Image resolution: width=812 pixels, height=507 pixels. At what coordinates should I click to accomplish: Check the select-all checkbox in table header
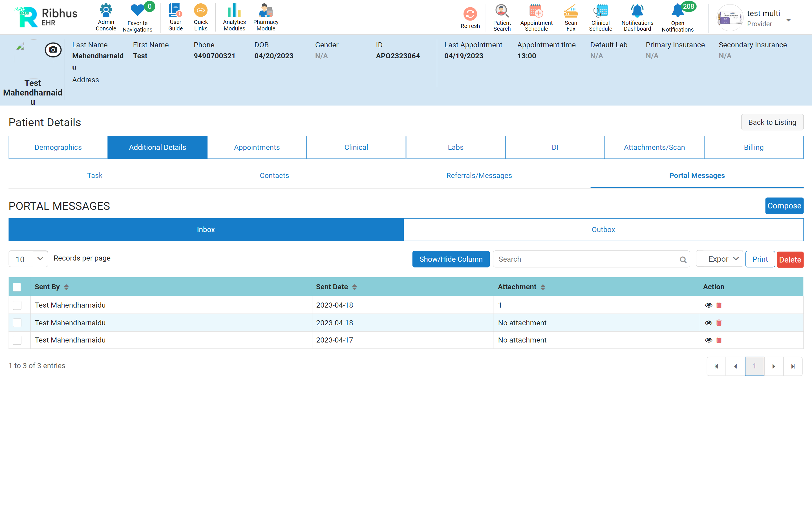click(17, 287)
